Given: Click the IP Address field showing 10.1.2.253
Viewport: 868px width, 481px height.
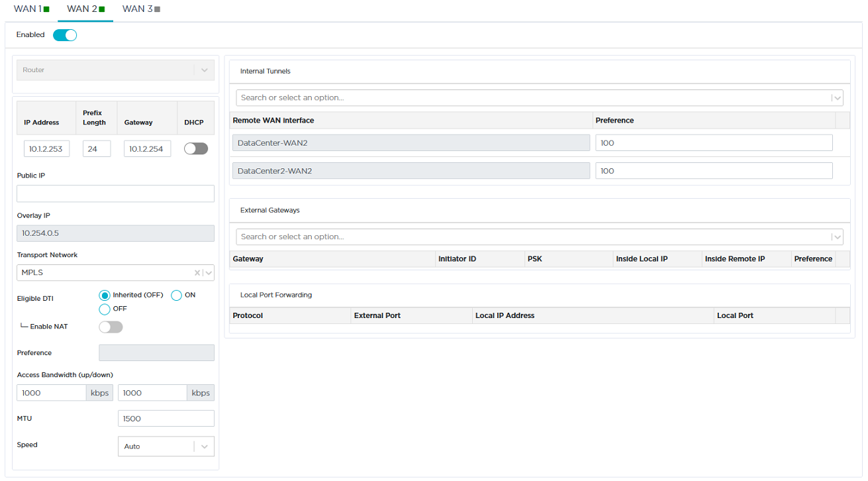Looking at the screenshot, I should (46, 149).
